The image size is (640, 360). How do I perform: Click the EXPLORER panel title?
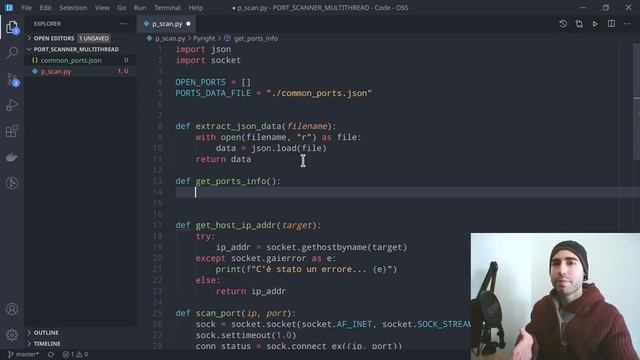point(47,24)
